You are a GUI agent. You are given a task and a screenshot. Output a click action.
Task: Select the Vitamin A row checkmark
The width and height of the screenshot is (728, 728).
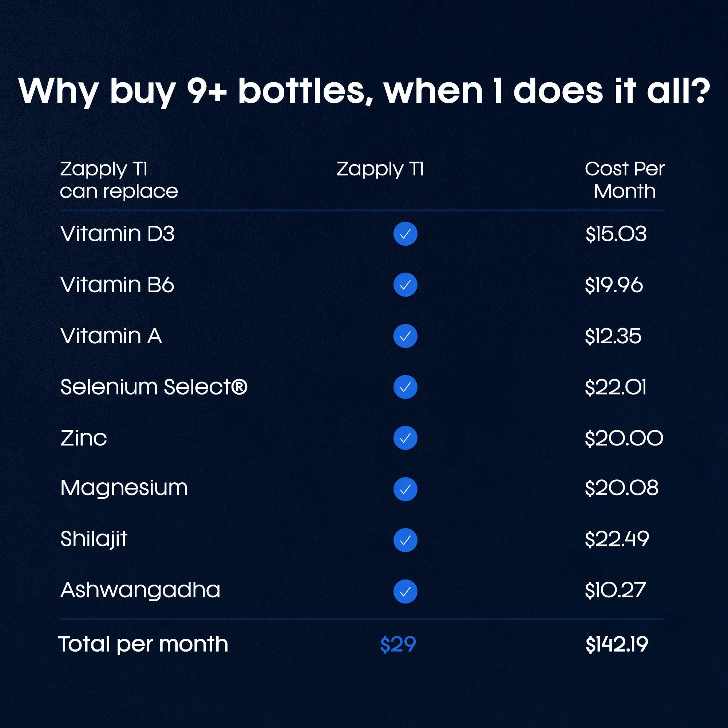coord(405,336)
